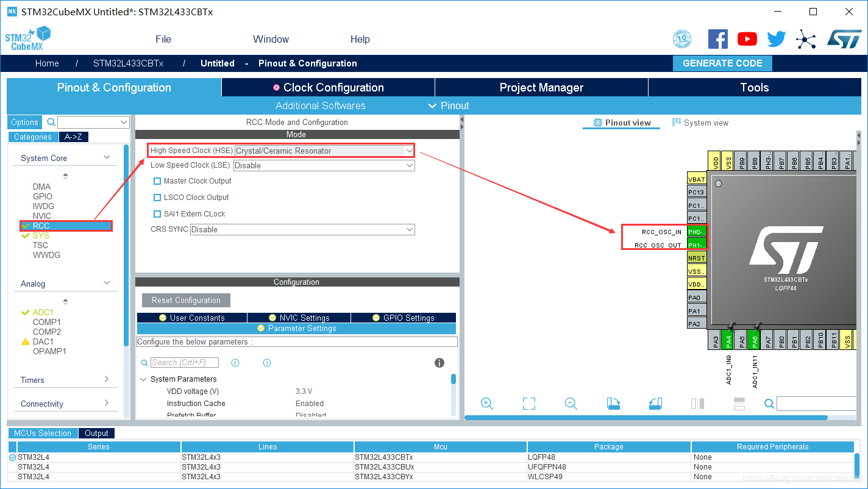Select the STM32L433CBTx row marker
This screenshot has height=489, width=868.
[12, 457]
